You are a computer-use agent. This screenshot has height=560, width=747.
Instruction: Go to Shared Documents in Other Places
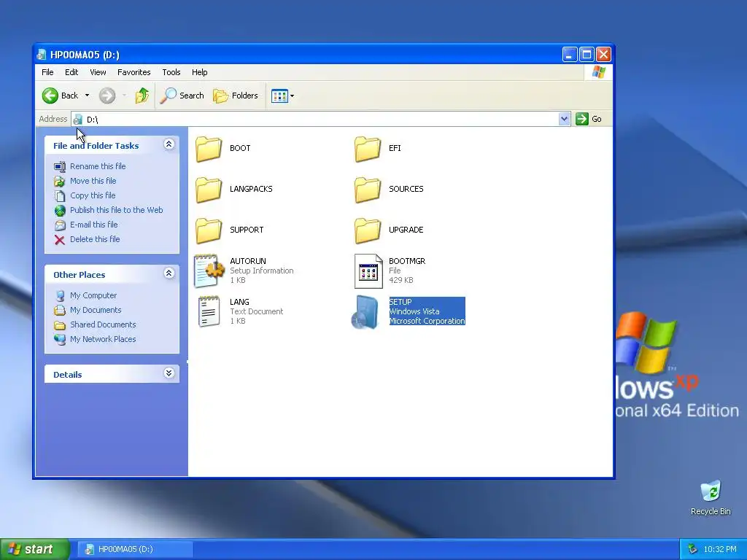coord(103,324)
